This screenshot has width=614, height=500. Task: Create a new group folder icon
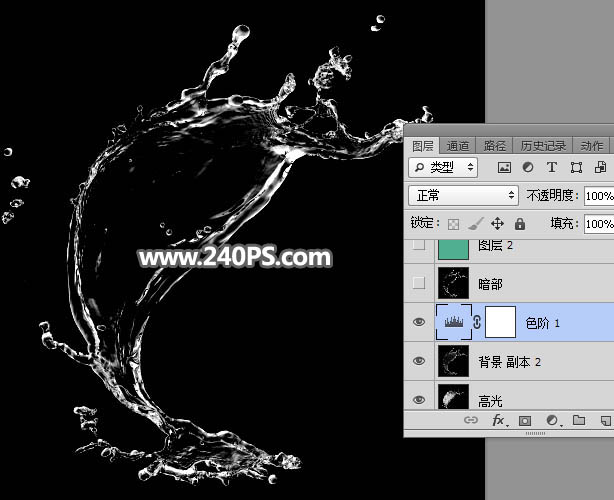tap(579, 420)
